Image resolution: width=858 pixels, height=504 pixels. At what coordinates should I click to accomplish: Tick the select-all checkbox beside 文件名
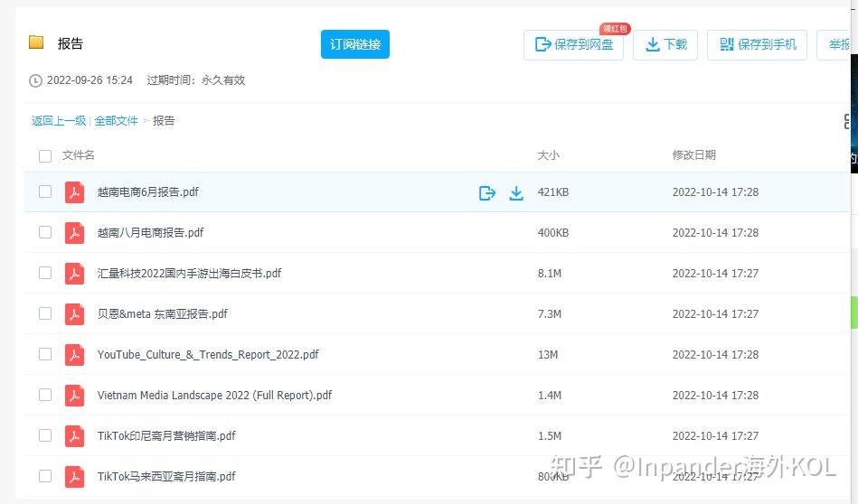pos(45,155)
